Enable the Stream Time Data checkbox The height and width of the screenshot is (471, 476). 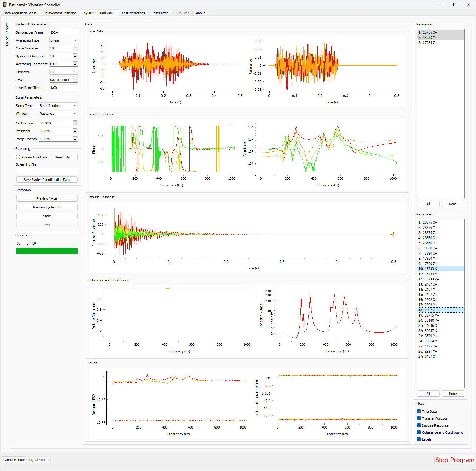tap(18, 157)
